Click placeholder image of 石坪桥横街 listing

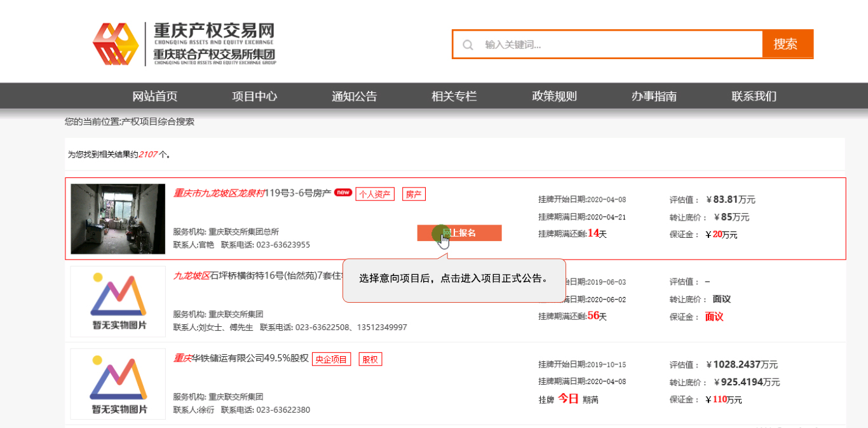tap(118, 301)
